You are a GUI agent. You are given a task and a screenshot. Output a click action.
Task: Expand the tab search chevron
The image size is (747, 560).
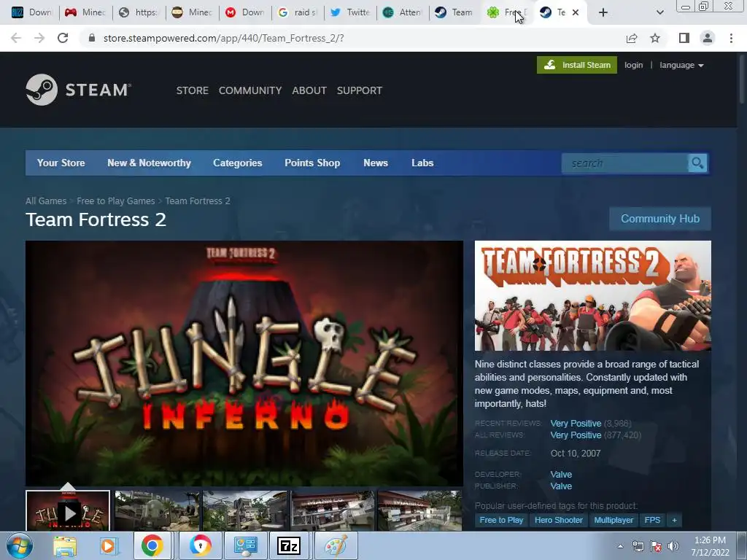pos(659,12)
